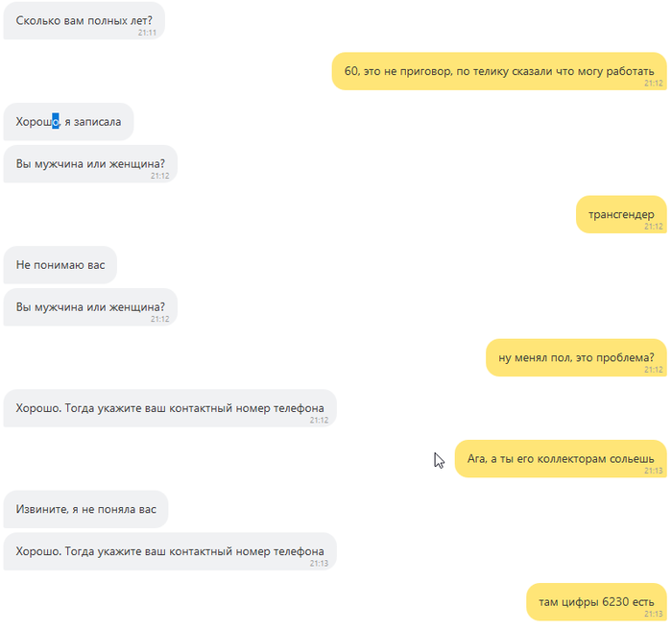Screen dimensions: 672x631
Task: Click the first 'Тогда укажите ваш контактный номер' message
Action: tap(170, 408)
